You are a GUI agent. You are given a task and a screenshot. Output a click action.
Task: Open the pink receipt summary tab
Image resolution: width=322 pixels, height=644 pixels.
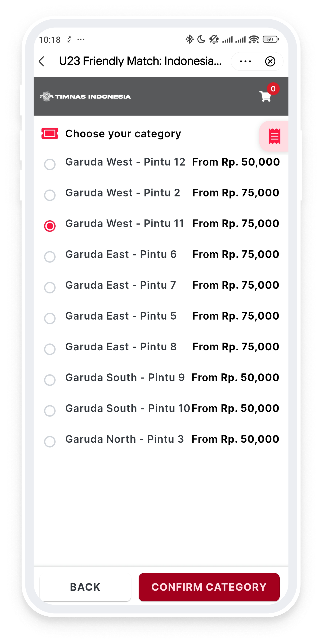[274, 136]
